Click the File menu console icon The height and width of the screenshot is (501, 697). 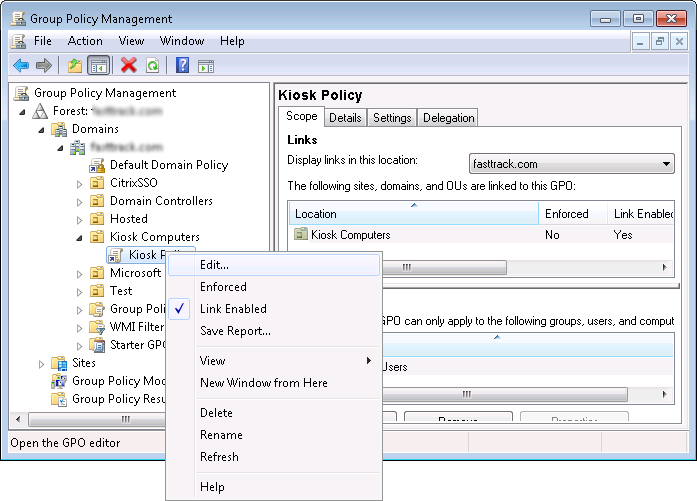tap(18, 41)
